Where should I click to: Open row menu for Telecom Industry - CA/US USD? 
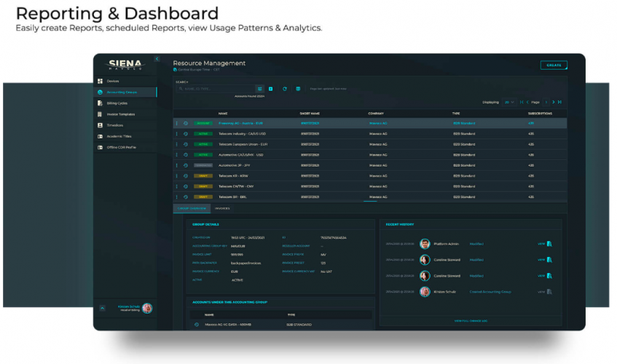pyautogui.click(x=176, y=134)
